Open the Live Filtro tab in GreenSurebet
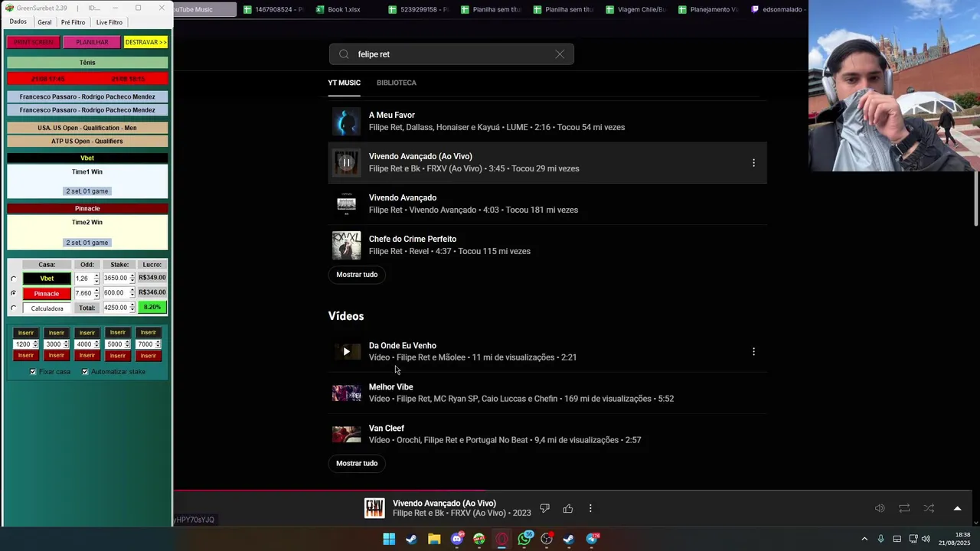The image size is (980, 551). [x=109, y=22]
